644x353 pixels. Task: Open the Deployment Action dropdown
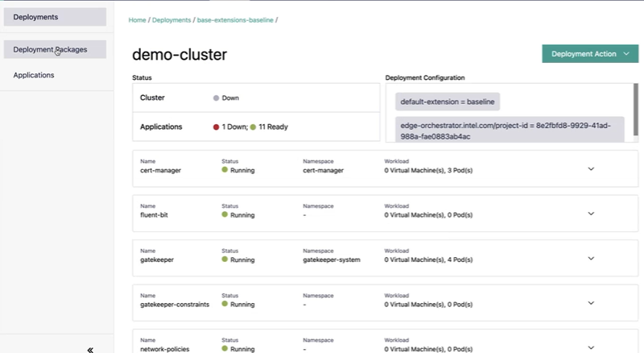[x=590, y=54]
